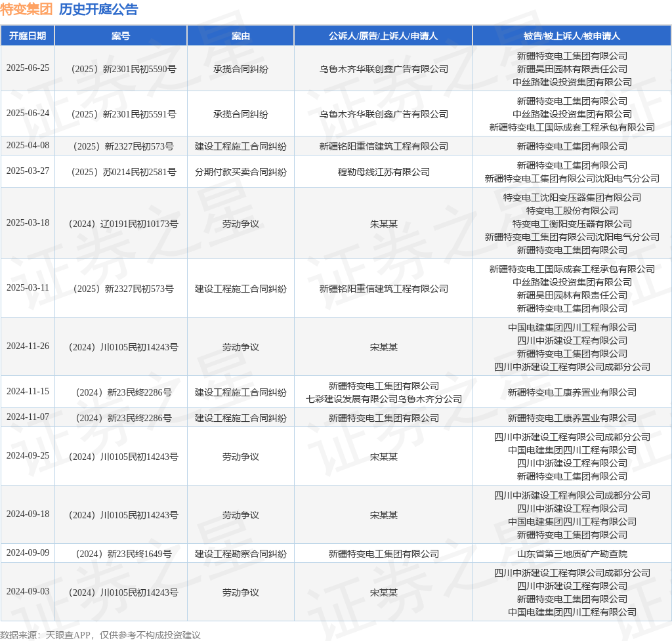Click defendant 特变电工股份有限公司

click(x=572, y=211)
